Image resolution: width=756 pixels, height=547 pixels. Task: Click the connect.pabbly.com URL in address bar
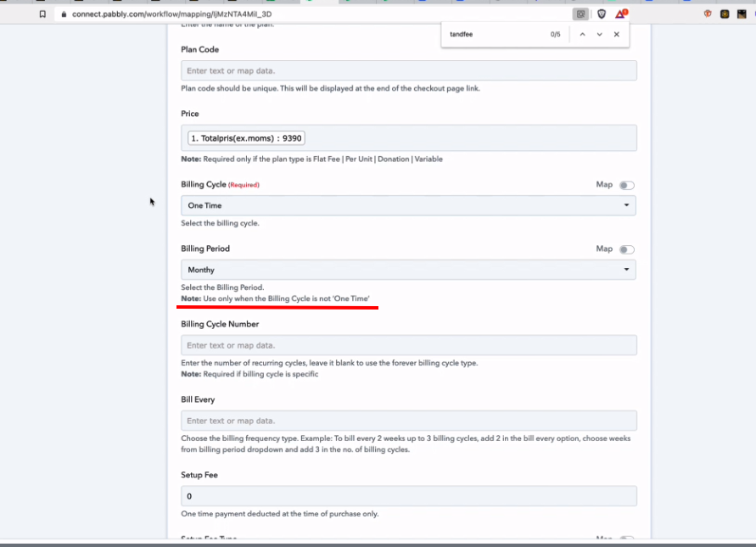(170, 14)
